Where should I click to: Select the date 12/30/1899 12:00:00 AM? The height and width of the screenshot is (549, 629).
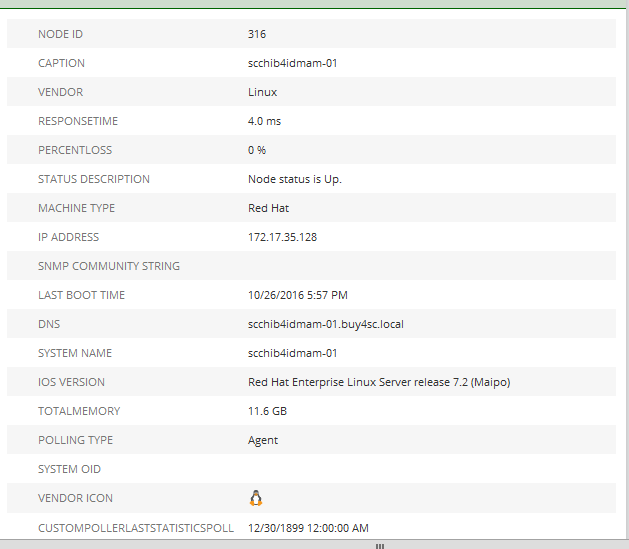pos(308,528)
